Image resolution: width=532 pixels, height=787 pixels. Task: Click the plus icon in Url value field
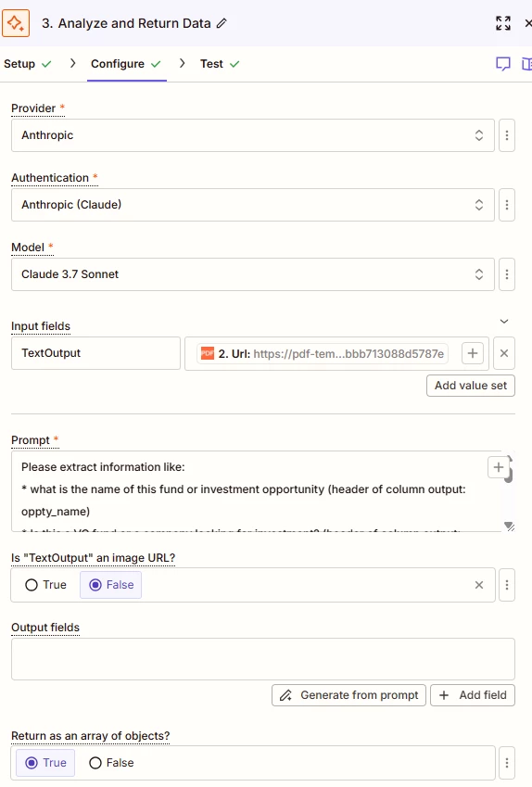473,353
